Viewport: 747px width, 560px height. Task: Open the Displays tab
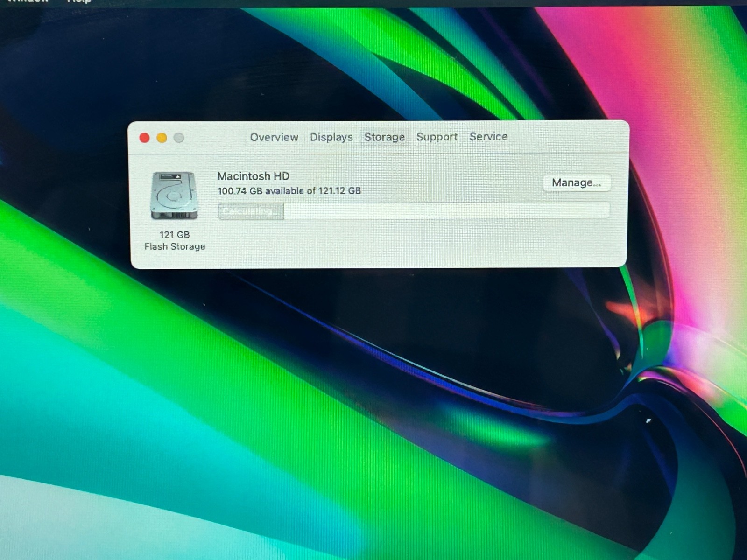[x=331, y=137]
